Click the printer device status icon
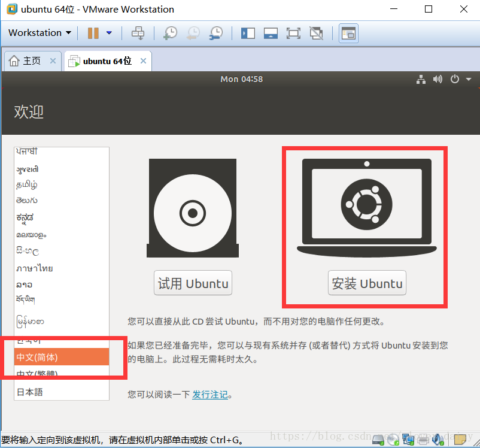 (423, 440)
